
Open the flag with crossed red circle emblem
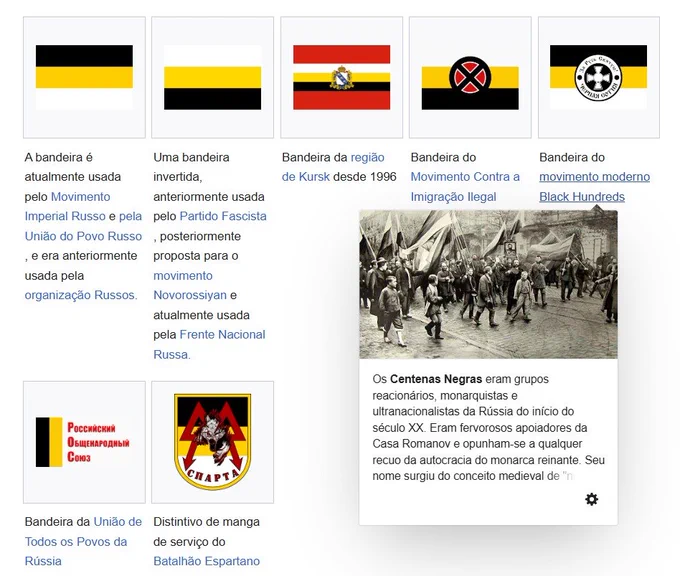pyautogui.click(x=469, y=77)
